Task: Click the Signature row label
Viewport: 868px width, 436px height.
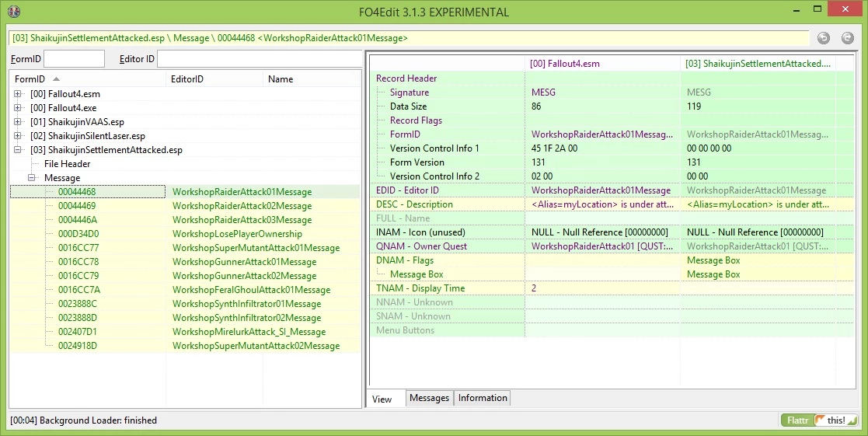Action: point(409,92)
